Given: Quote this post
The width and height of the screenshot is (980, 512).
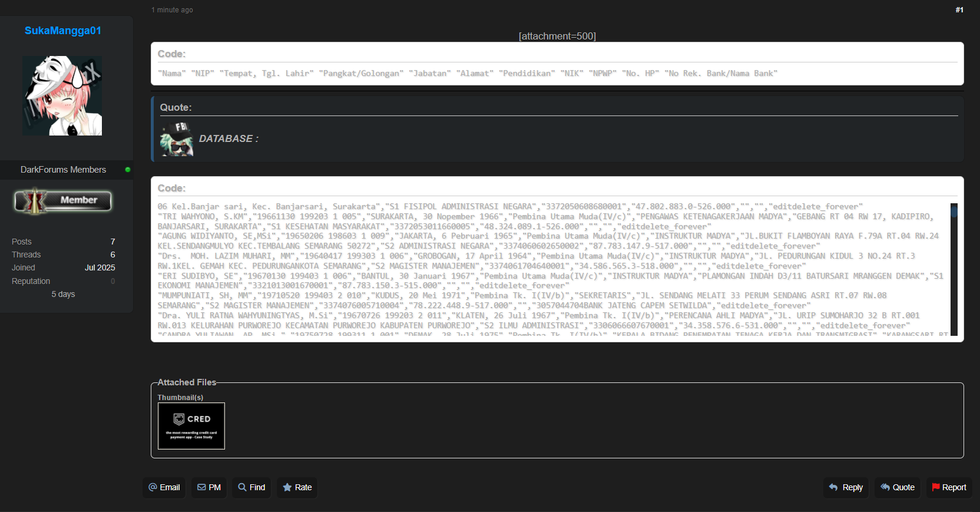Looking at the screenshot, I should pyautogui.click(x=898, y=487).
